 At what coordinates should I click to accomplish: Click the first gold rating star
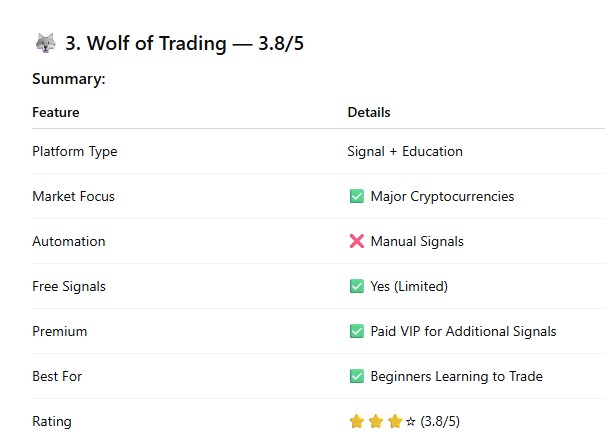pyautogui.click(x=356, y=421)
